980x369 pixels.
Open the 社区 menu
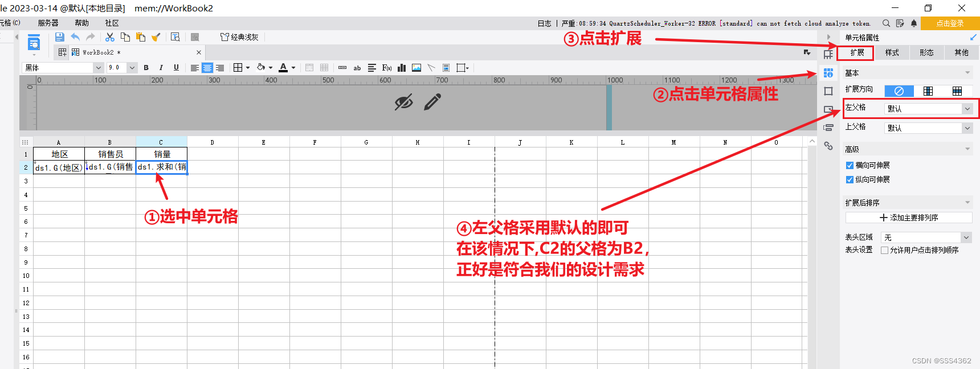pyautogui.click(x=112, y=23)
